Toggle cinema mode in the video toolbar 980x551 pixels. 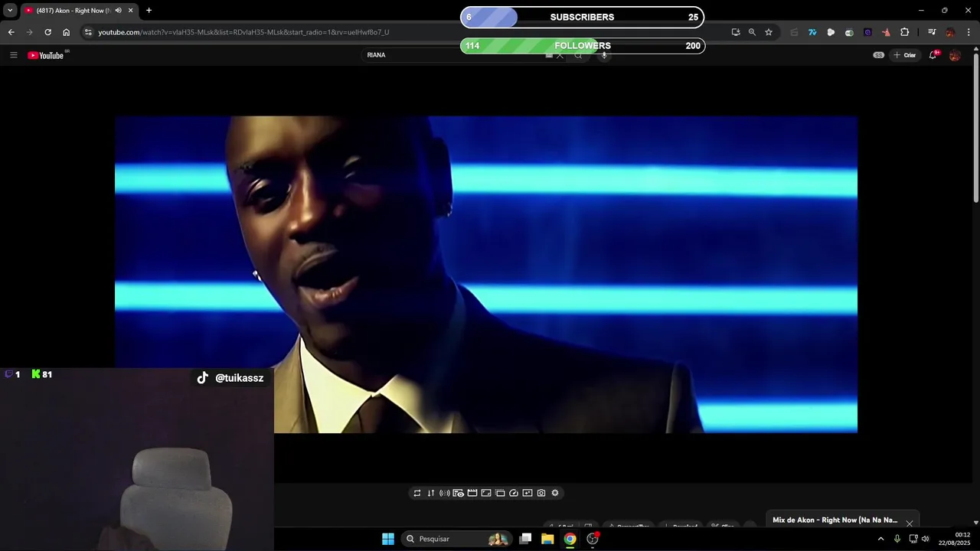coord(472,493)
